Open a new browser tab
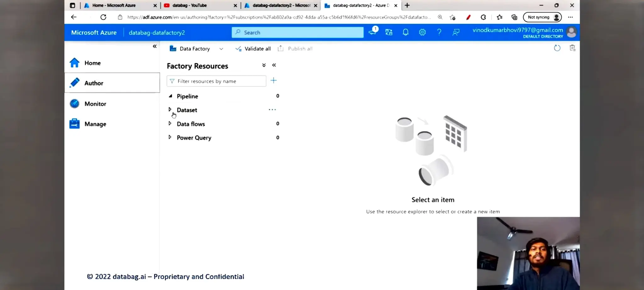Viewport: 644px width, 290px height. pos(407,5)
